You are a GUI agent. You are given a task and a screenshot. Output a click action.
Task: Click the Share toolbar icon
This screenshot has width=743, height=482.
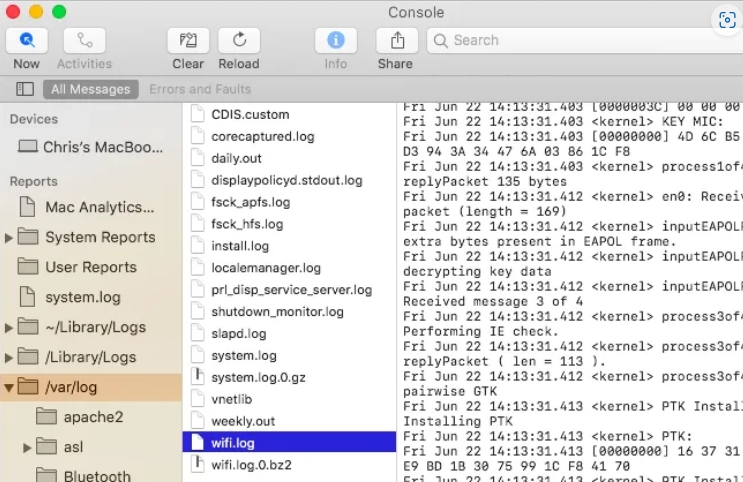click(x=397, y=41)
